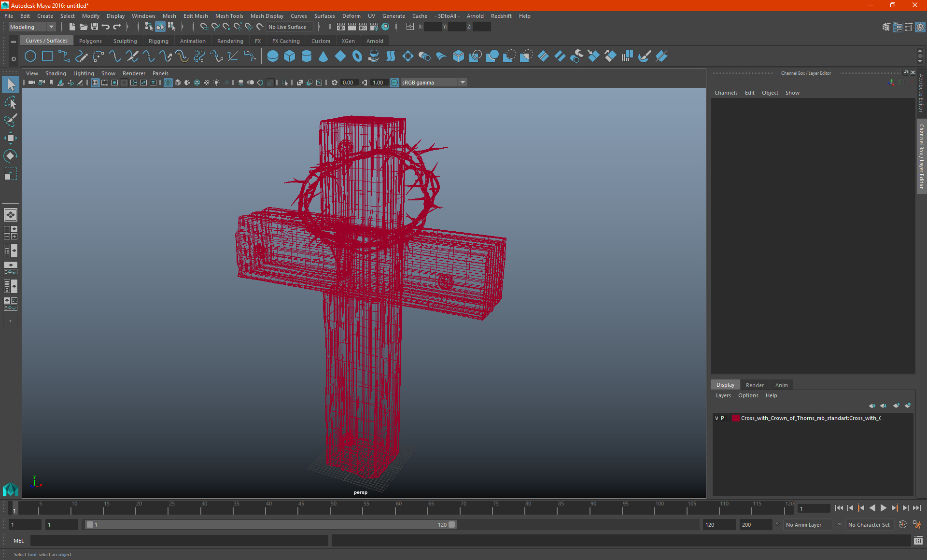Create new empty display layer icon
Image resolution: width=927 pixels, height=560 pixels.
coord(896,406)
